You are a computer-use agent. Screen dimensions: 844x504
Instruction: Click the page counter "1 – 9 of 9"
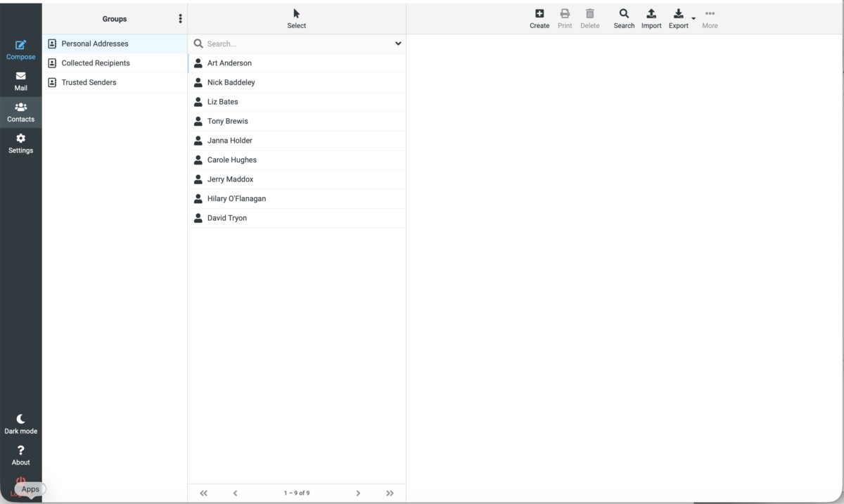point(297,493)
